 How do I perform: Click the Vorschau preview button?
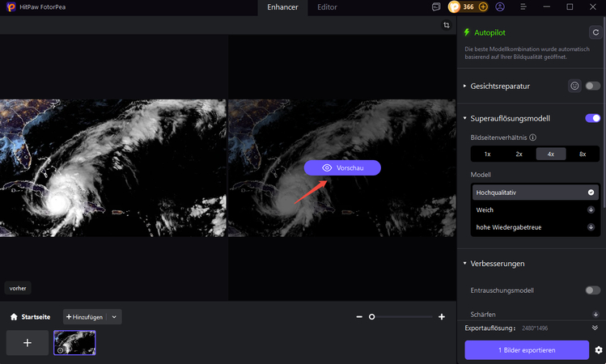[x=342, y=167]
